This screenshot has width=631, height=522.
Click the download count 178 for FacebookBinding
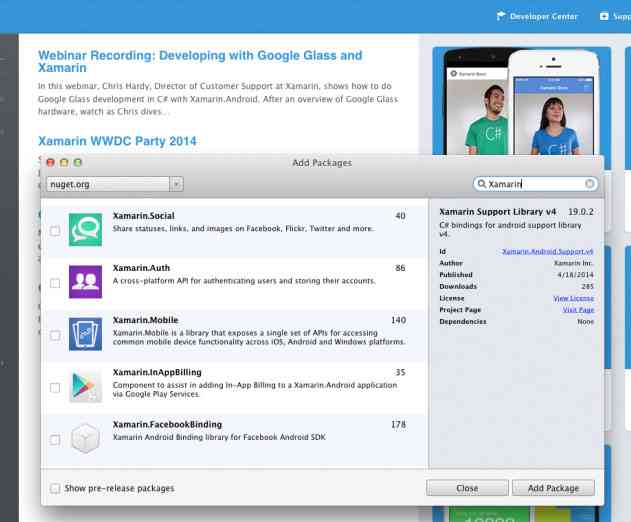pos(398,425)
